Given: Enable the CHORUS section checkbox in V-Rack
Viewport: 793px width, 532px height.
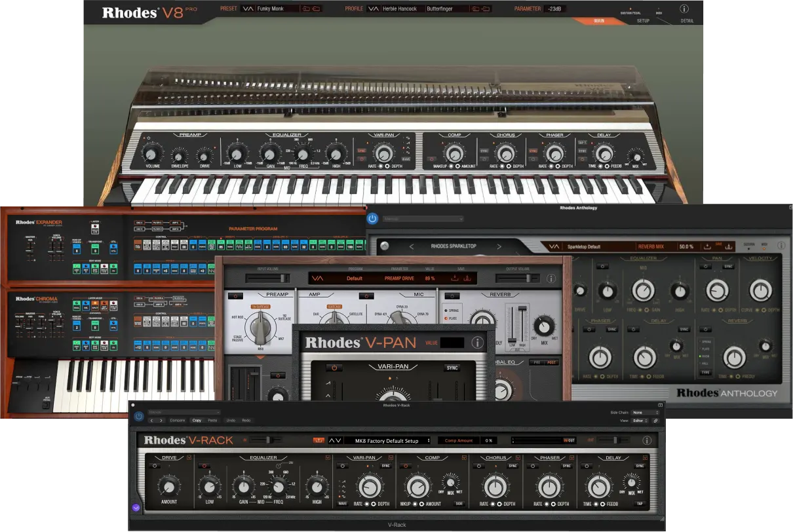Looking at the screenshot, I should (518, 459).
